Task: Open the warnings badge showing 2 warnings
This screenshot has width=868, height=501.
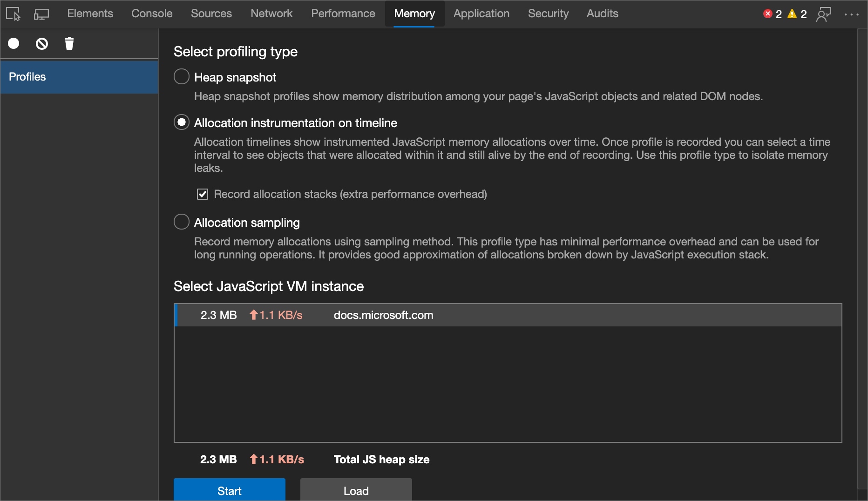Action: pos(796,14)
